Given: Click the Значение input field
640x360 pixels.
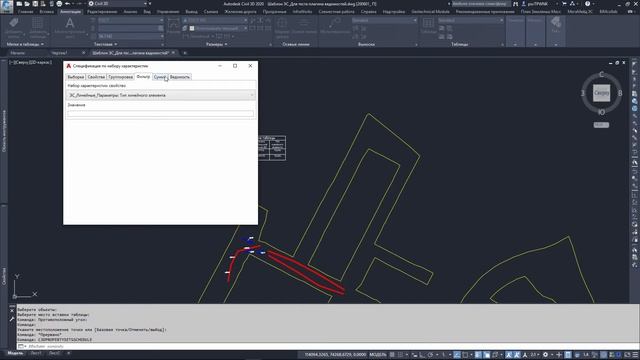Looking at the screenshot, I should (160, 113).
